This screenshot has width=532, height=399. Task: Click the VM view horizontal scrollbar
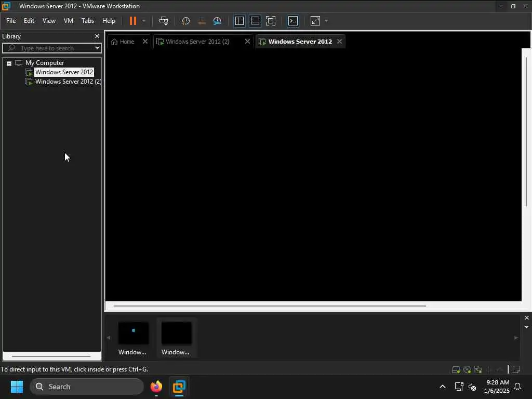[x=270, y=305]
